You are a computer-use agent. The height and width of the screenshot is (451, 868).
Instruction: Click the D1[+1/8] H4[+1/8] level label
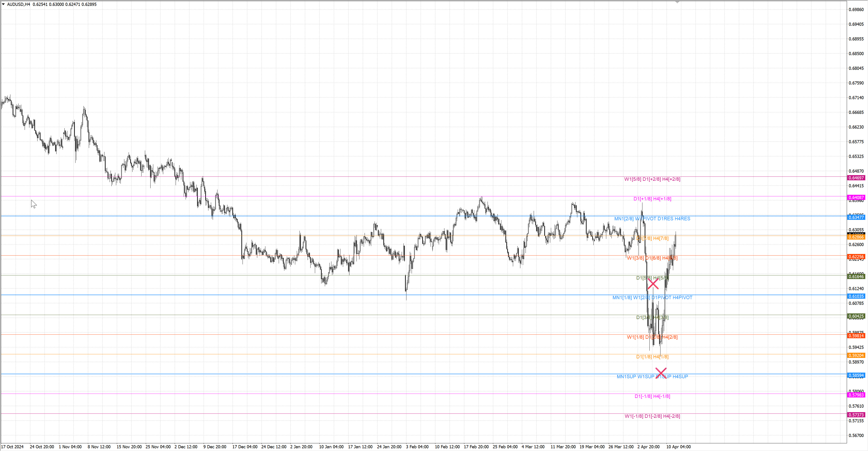click(x=652, y=199)
